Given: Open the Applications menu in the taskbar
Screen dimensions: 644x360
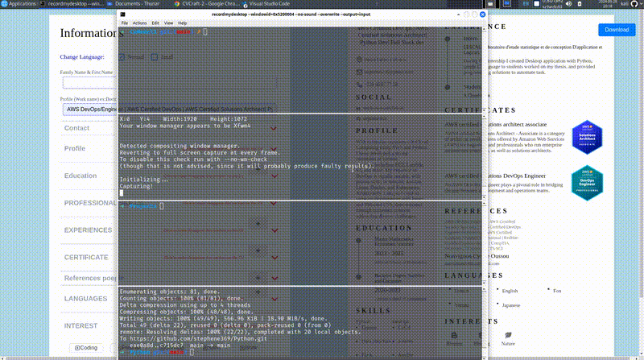Looking at the screenshot, I should 19,4.
